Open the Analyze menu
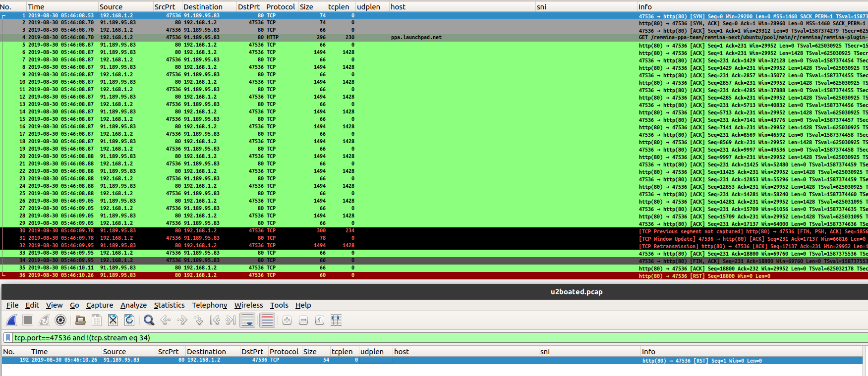 [x=133, y=305]
